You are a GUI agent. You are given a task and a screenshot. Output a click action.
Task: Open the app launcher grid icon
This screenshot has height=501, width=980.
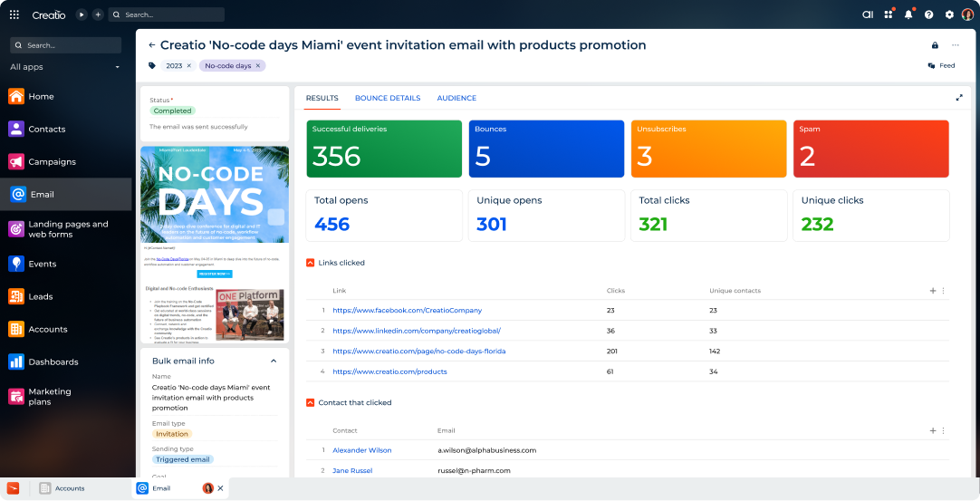point(14,14)
